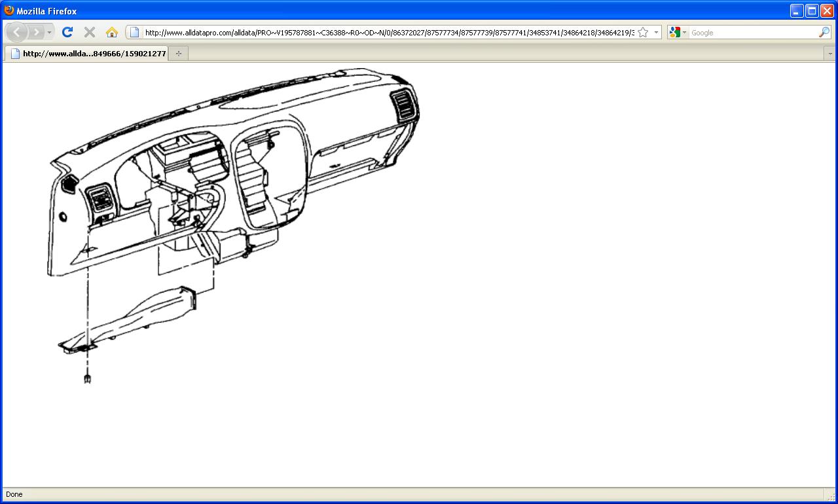Focus the Google search box
838x504 pixels.
pos(753,32)
